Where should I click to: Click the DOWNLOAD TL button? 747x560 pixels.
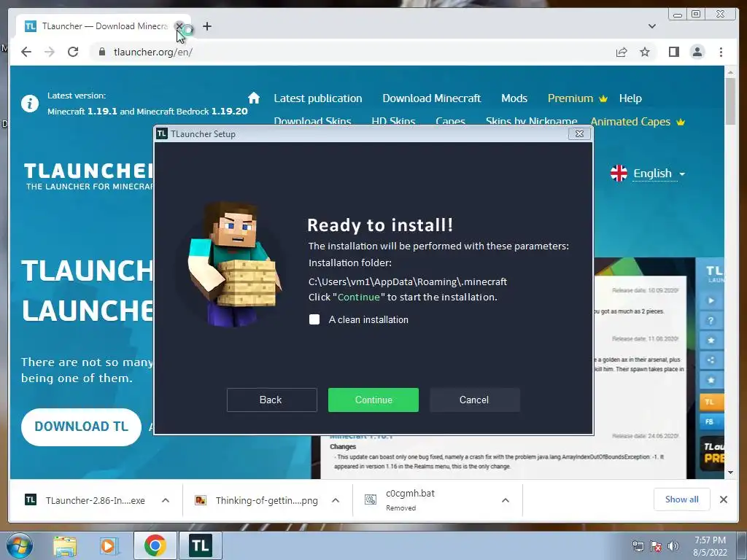point(81,427)
